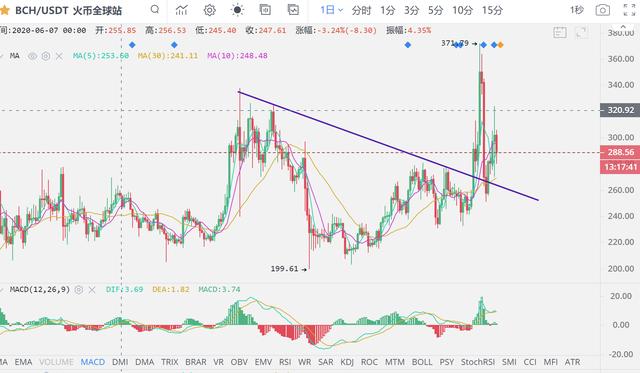This screenshot has height=373, width=640.
Task: Remove the MA indicator with X
Action: click(x=59, y=56)
